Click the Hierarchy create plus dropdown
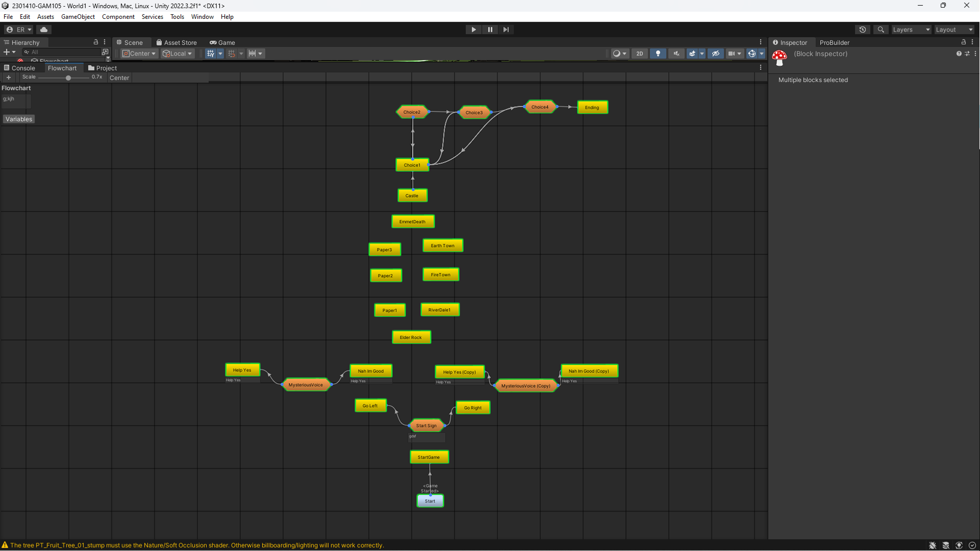Image resolution: width=980 pixels, height=551 pixels. (9, 52)
